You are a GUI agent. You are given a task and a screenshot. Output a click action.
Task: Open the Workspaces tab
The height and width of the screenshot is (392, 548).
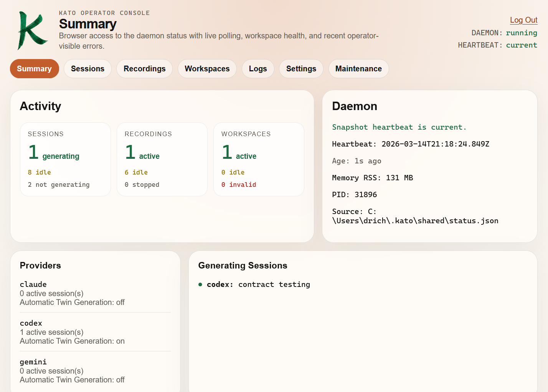tap(207, 69)
